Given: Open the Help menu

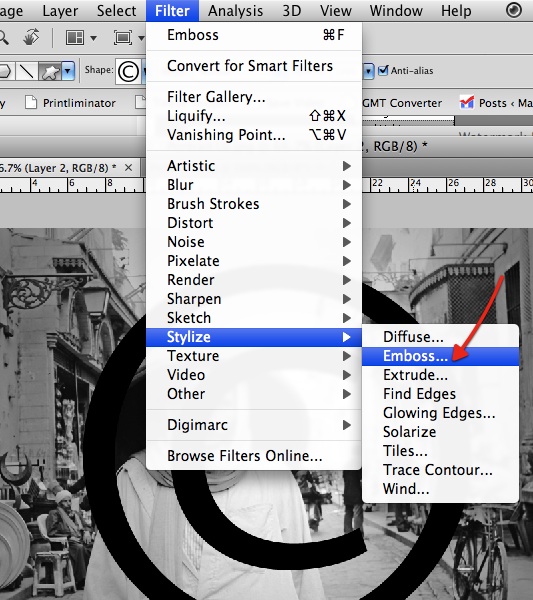Looking at the screenshot, I should click(x=456, y=11).
